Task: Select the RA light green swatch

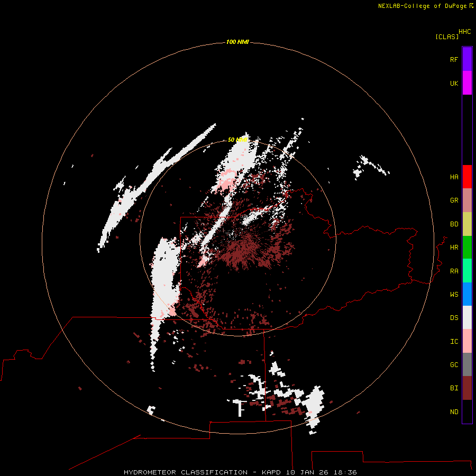Action: [467, 271]
